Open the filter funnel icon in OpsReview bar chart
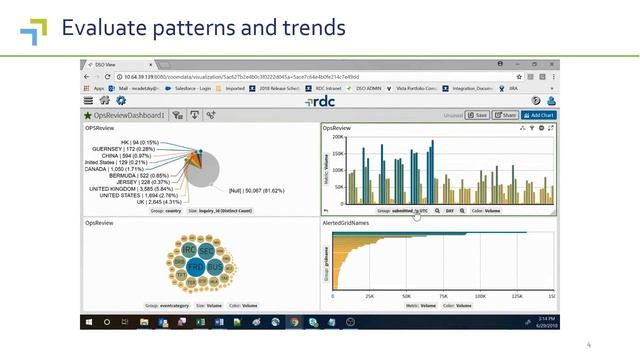This screenshot has height=360, width=640. point(532,128)
